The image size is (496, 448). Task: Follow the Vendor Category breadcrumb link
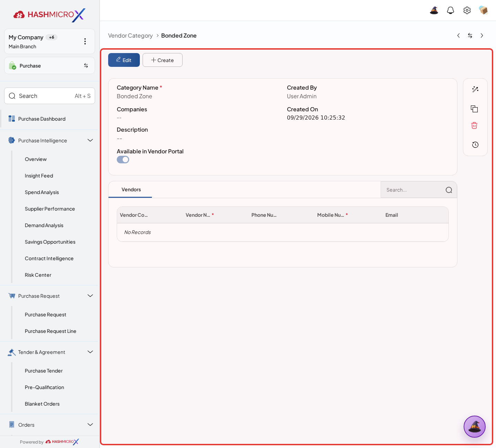(x=131, y=35)
